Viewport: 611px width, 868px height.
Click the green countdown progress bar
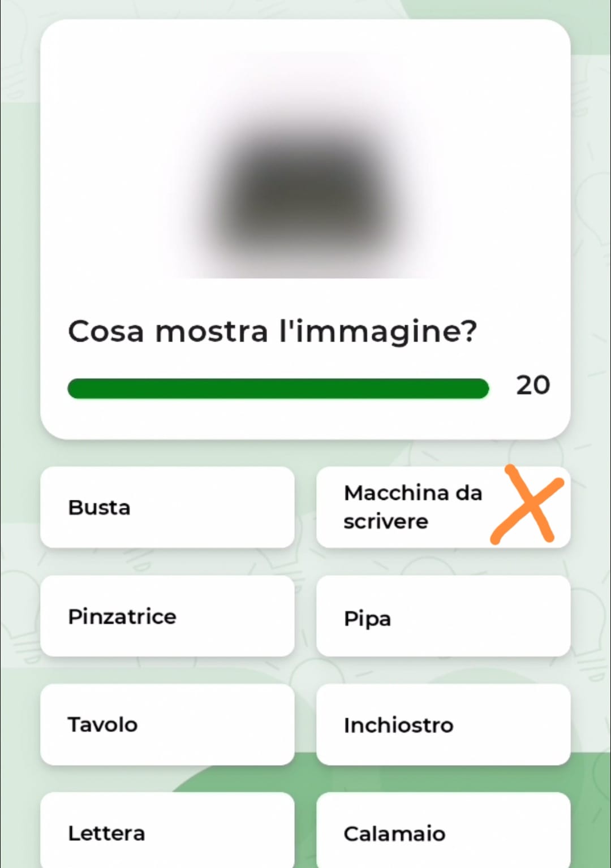pyautogui.click(x=278, y=388)
